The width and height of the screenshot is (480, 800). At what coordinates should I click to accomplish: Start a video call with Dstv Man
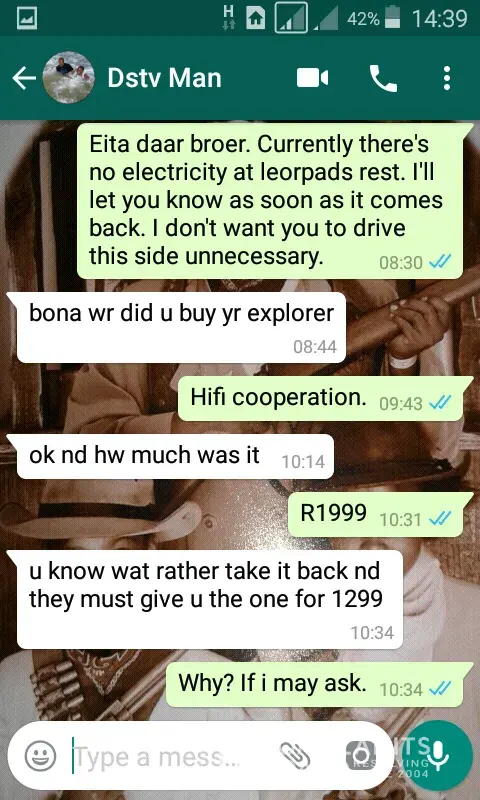coord(312,78)
